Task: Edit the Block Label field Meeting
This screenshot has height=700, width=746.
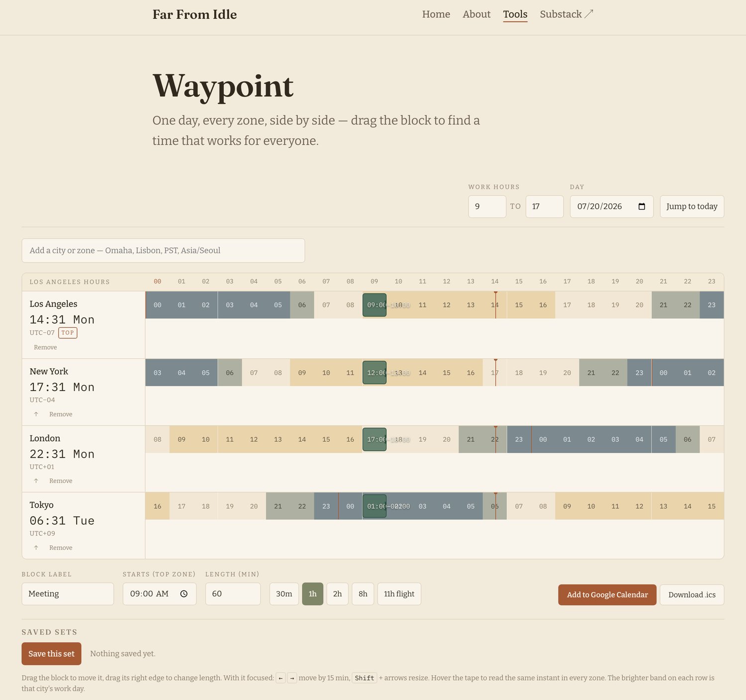Action: tap(68, 594)
